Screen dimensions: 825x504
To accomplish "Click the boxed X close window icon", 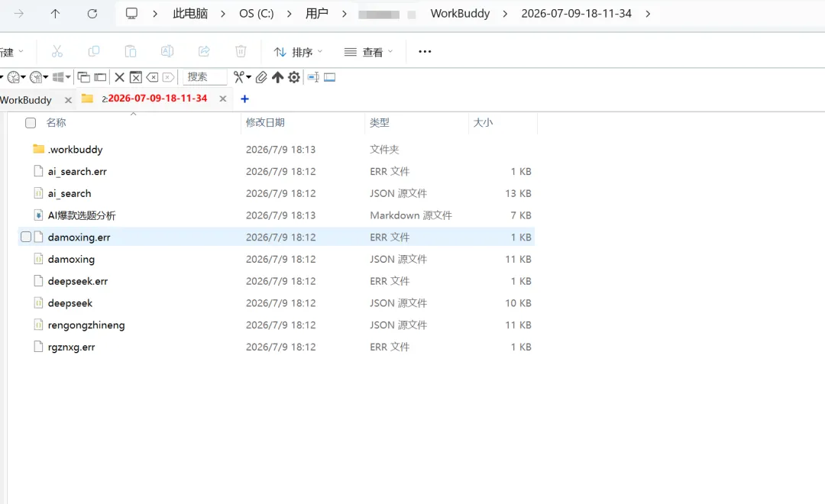I will pos(136,77).
